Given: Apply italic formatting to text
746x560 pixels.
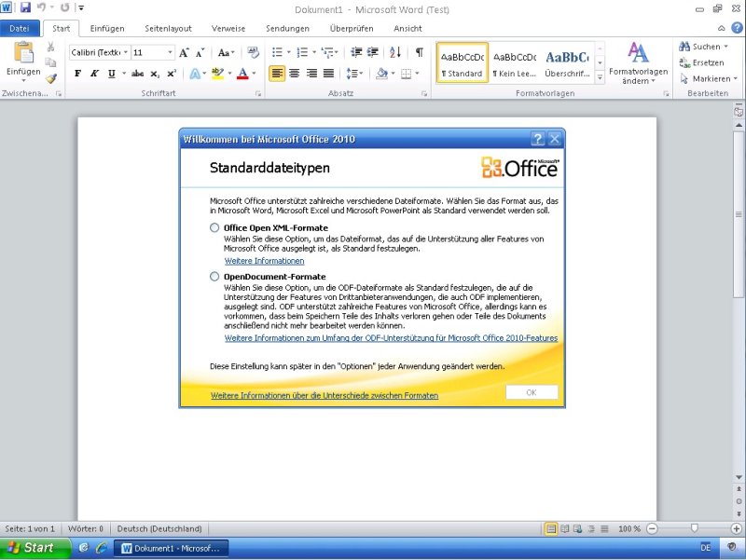Looking at the screenshot, I should (94, 74).
